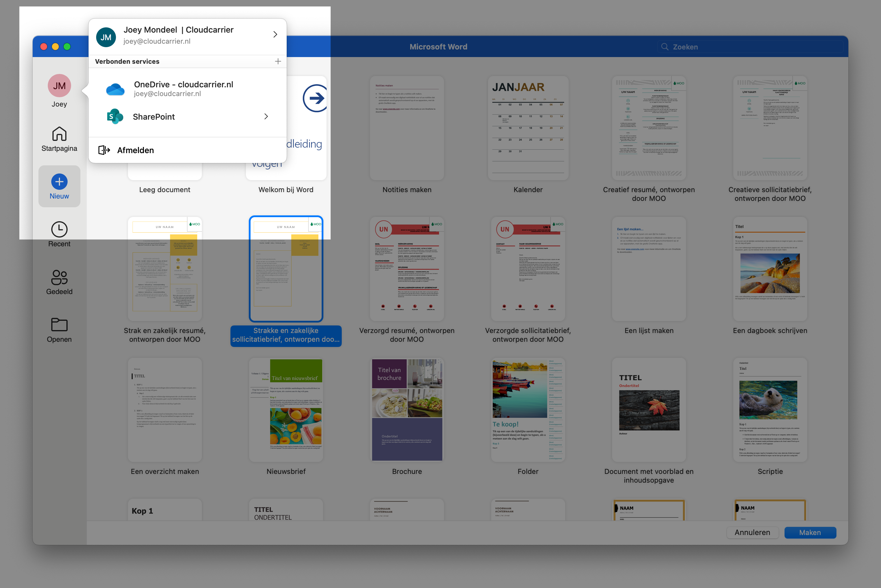Click the Afmelden sign-out icon

104,150
